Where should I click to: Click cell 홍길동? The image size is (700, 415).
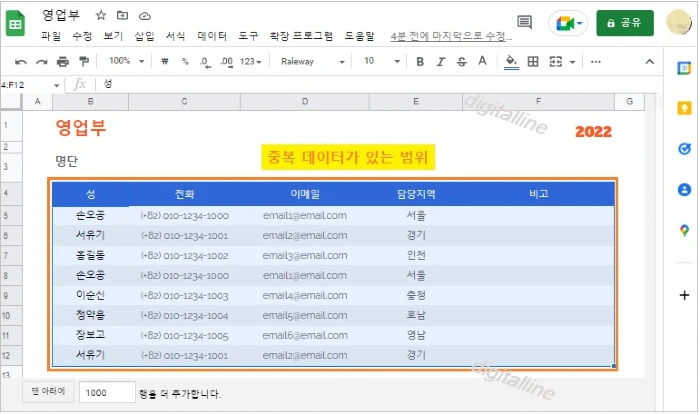click(91, 255)
